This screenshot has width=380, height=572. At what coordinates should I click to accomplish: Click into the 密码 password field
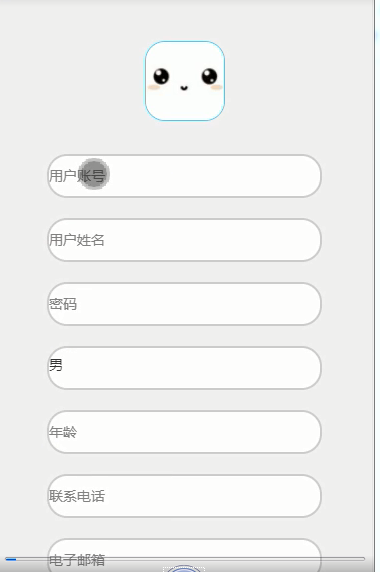click(185, 304)
